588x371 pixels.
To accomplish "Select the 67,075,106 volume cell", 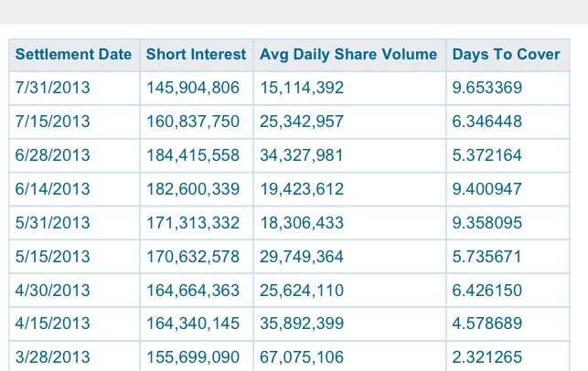I will [x=302, y=357].
